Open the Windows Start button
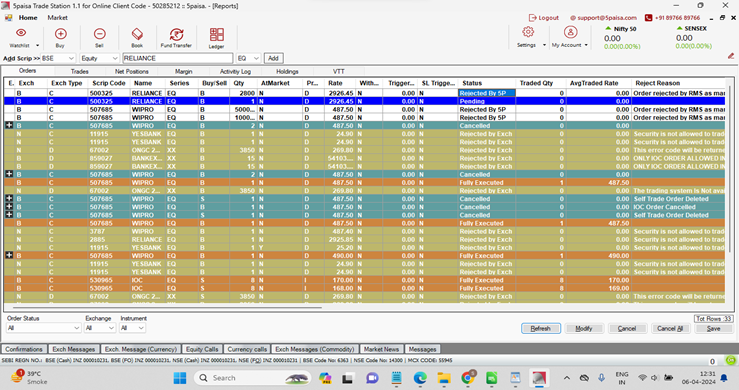Screen dimensions: 739x390 (180, 378)
